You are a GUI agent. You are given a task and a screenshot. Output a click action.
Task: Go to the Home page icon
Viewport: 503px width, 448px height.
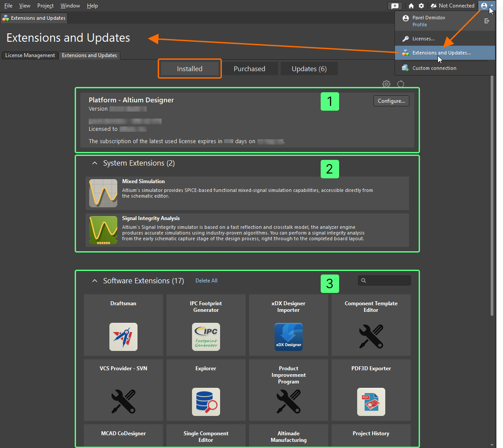point(411,6)
